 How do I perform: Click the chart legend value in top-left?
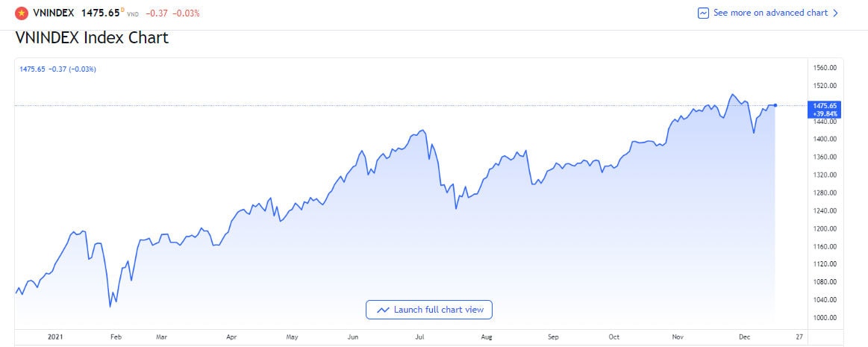coord(57,69)
